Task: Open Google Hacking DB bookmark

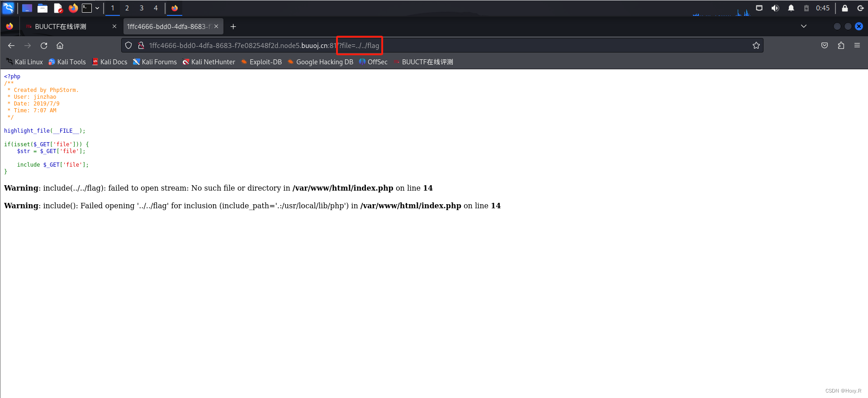Action: tap(320, 62)
